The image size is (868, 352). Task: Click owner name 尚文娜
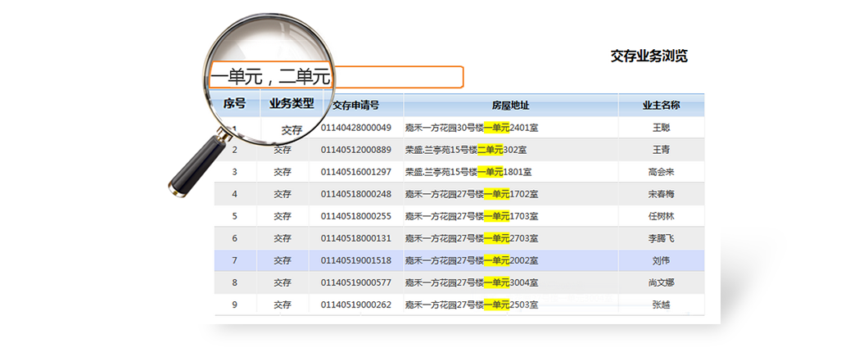[x=661, y=282]
